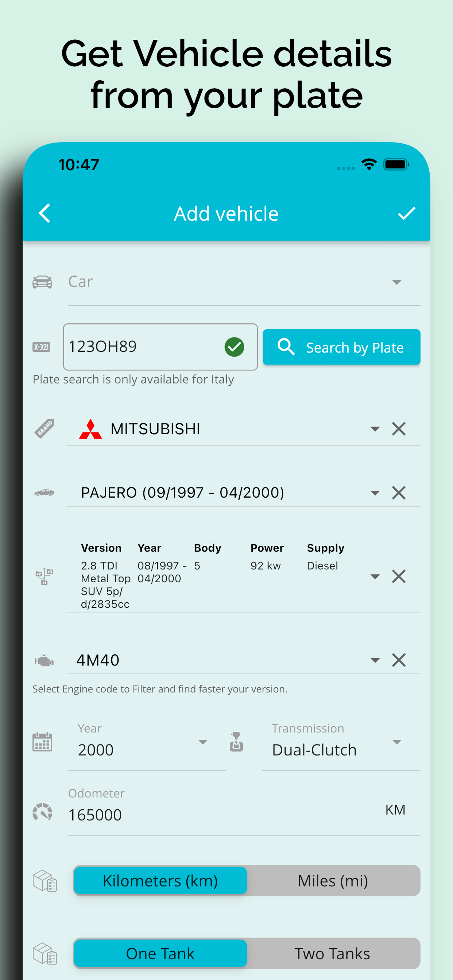The height and width of the screenshot is (980, 453).
Task: Tap the gear shift transmission icon
Action: pyautogui.click(x=236, y=742)
